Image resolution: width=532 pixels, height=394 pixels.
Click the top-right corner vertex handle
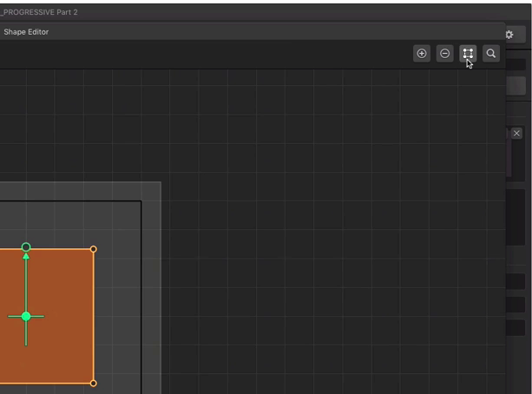94,249
